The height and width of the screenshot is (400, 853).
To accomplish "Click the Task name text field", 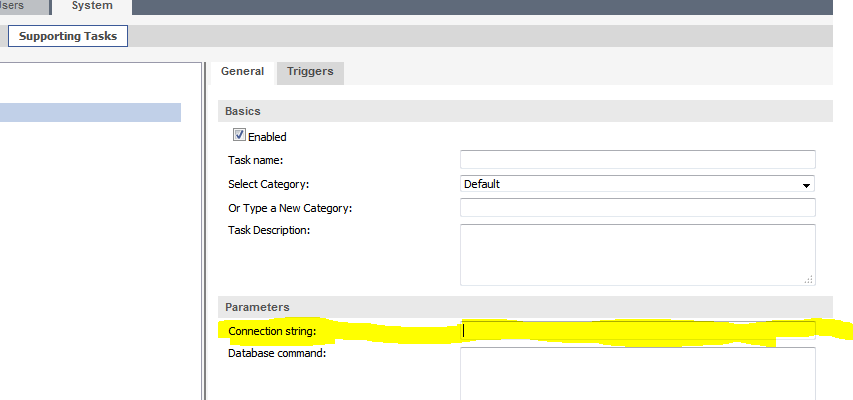I will (x=637, y=160).
